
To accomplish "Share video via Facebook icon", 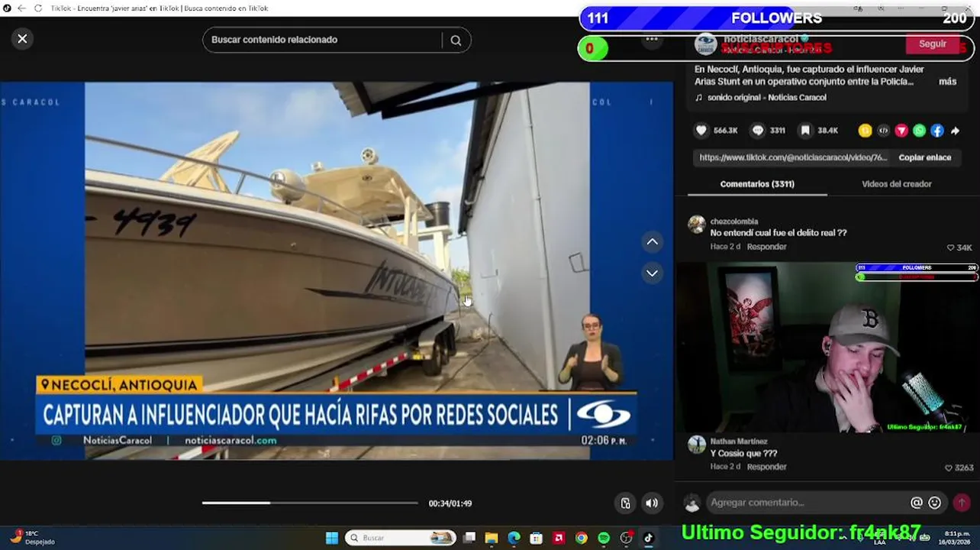I will click(937, 131).
